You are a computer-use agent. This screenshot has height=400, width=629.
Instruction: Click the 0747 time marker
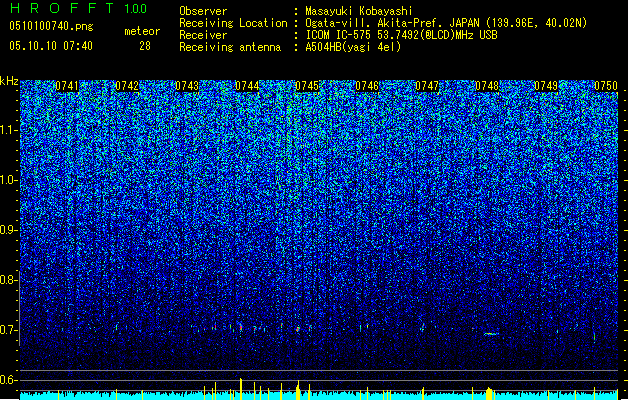tap(427, 86)
